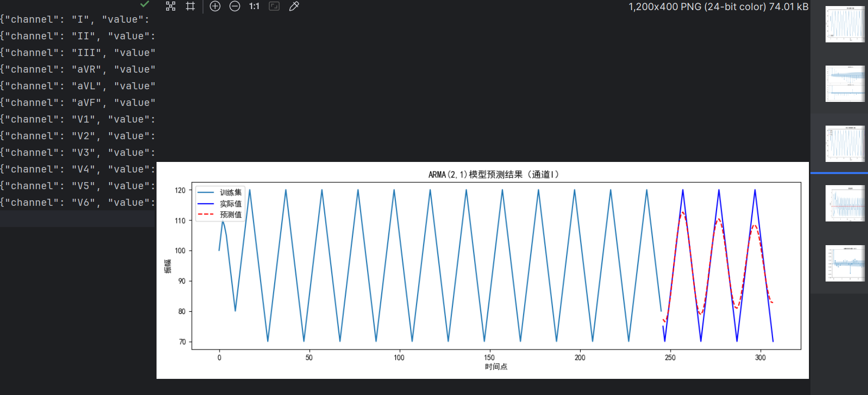Click the JSON line with channel "V2"
The height and width of the screenshot is (395, 868).
[x=78, y=136]
